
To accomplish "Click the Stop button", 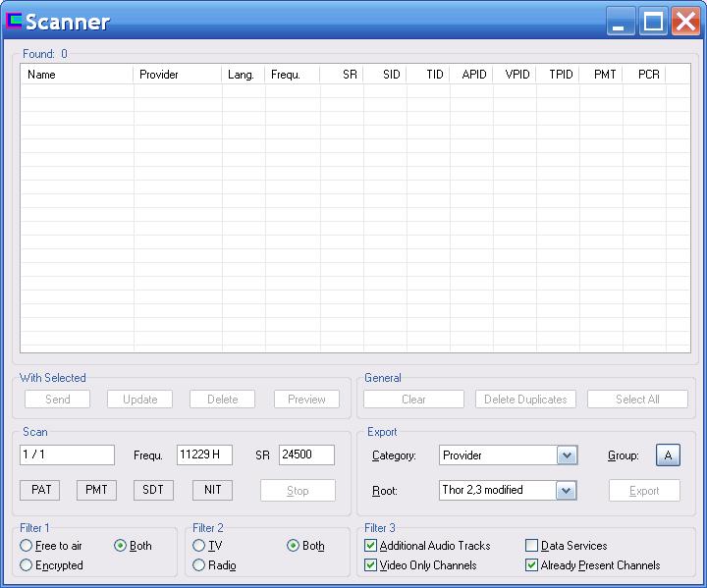I will (x=298, y=490).
